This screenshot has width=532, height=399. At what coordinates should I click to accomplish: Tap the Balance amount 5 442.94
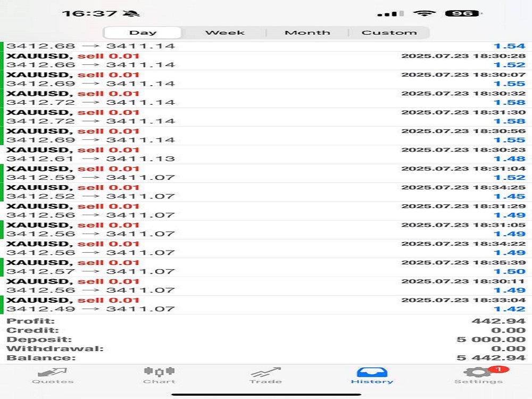[x=491, y=358]
